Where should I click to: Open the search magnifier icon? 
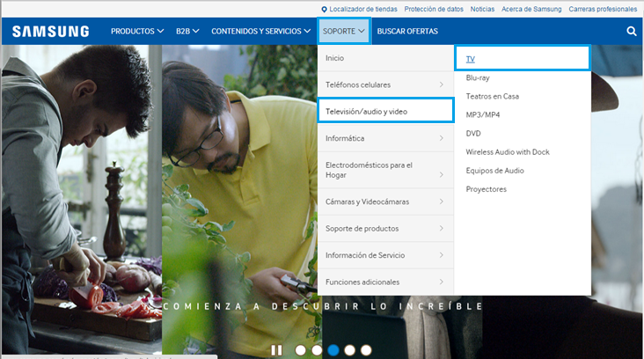click(x=632, y=31)
